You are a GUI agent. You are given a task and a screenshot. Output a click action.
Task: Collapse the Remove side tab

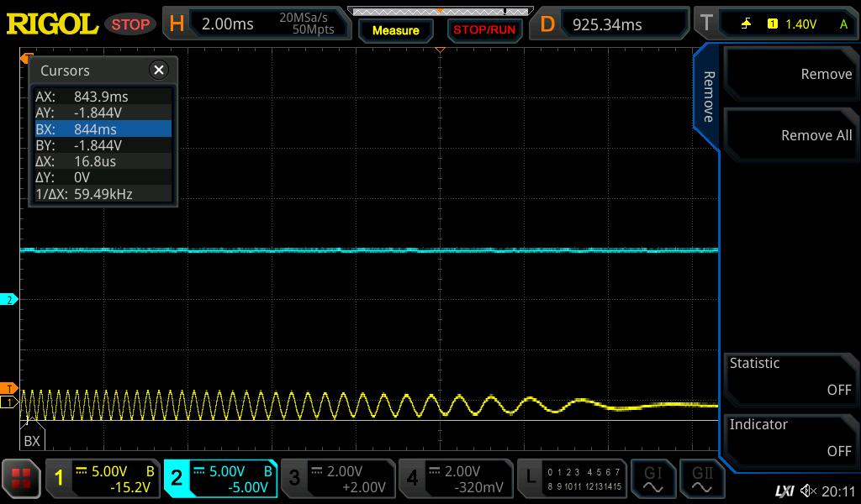(707, 97)
